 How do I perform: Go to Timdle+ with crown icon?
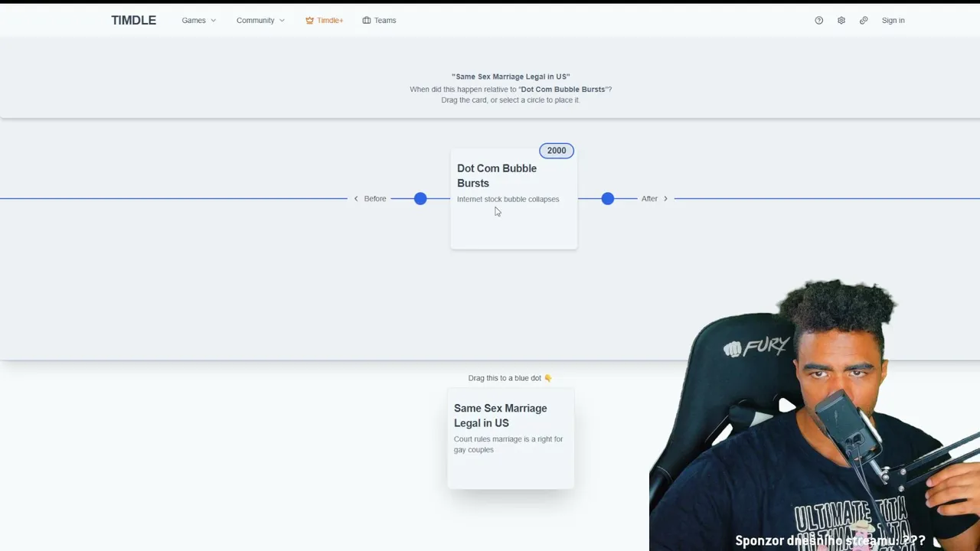(324, 21)
